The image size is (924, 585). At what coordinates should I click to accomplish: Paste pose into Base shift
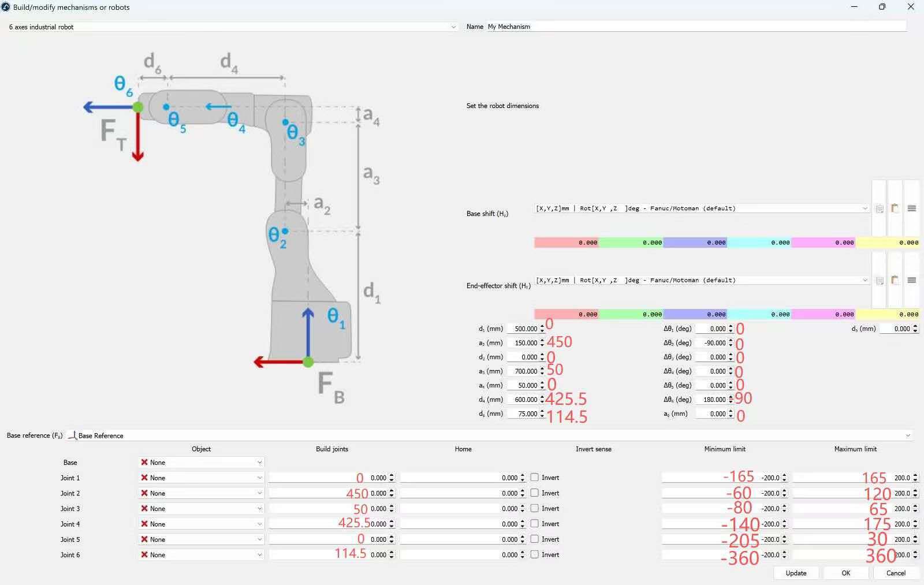click(x=895, y=208)
